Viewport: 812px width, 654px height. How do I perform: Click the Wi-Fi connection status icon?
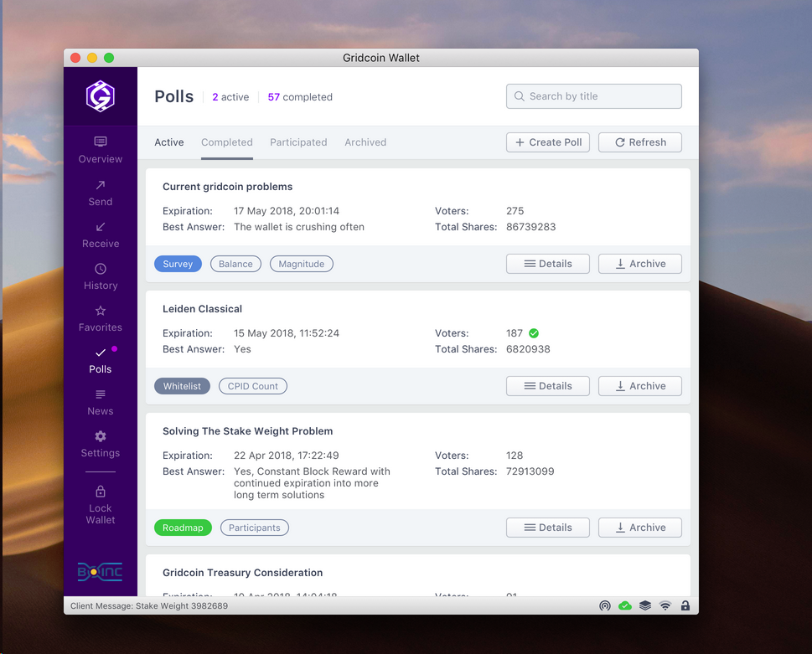[x=665, y=606]
